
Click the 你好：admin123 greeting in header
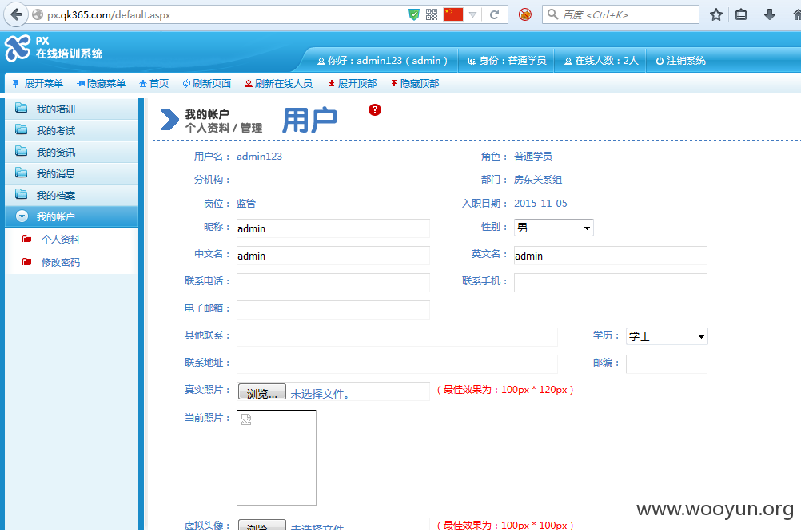pyautogui.click(x=382, y=60)
